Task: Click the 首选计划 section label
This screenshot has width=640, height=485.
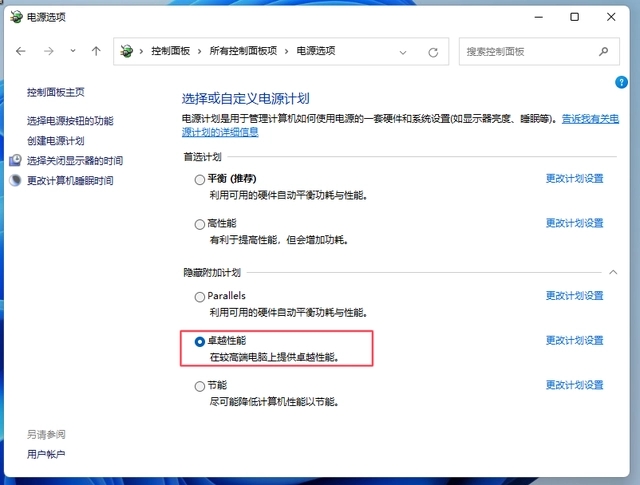Action: point(202,157)
